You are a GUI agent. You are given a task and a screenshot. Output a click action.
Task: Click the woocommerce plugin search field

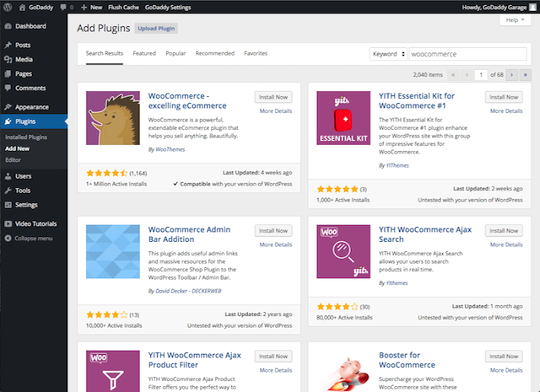point(467,54)
